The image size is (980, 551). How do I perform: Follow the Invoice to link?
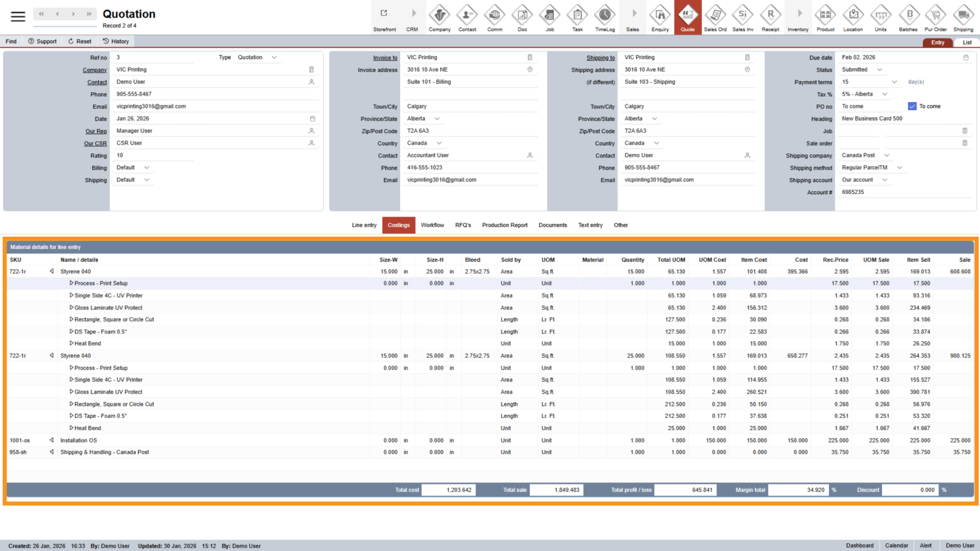(385, 58)
